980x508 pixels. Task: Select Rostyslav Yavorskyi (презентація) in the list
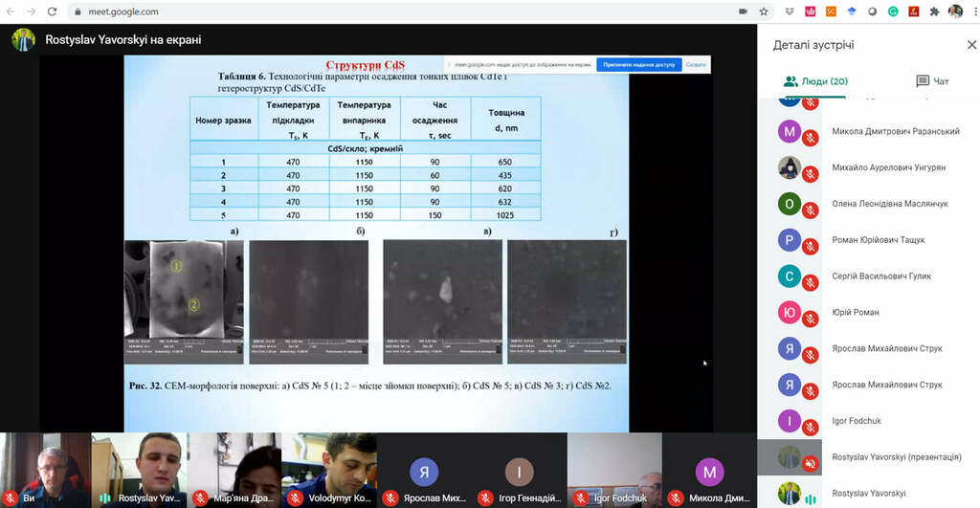coord(869,457)
